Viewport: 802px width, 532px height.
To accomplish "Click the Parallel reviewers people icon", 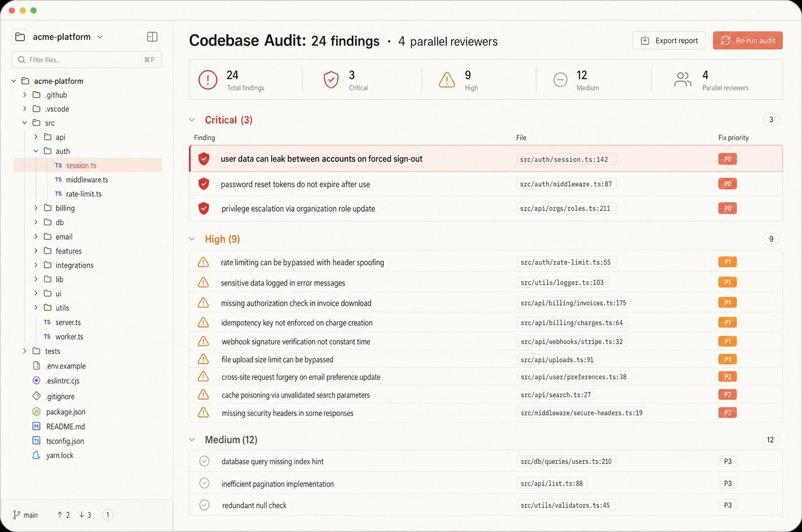I will click(683, 80).
